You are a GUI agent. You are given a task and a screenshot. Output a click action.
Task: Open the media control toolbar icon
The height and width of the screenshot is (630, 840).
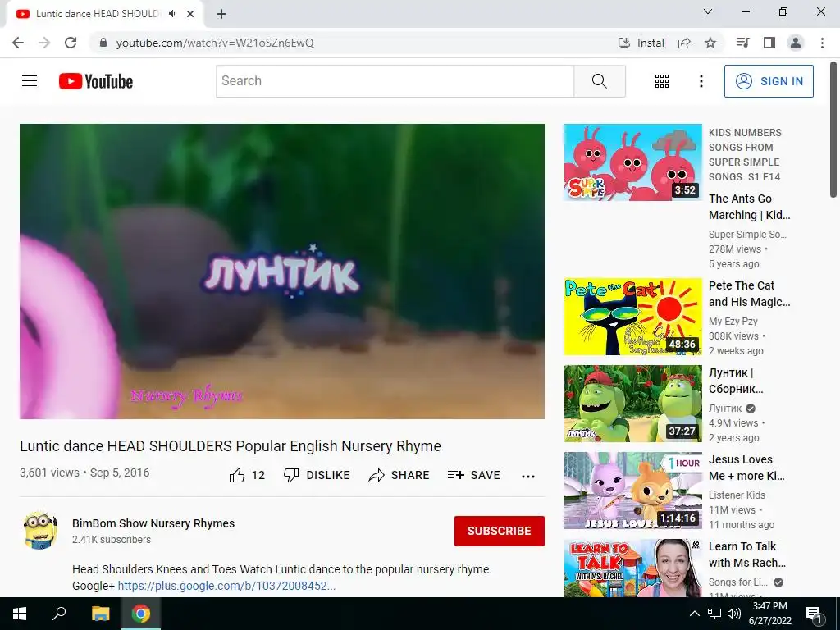tap(742, 43)
